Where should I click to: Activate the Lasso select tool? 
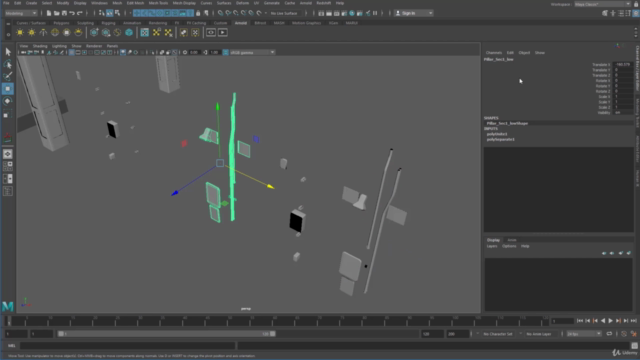click(8, 64)
